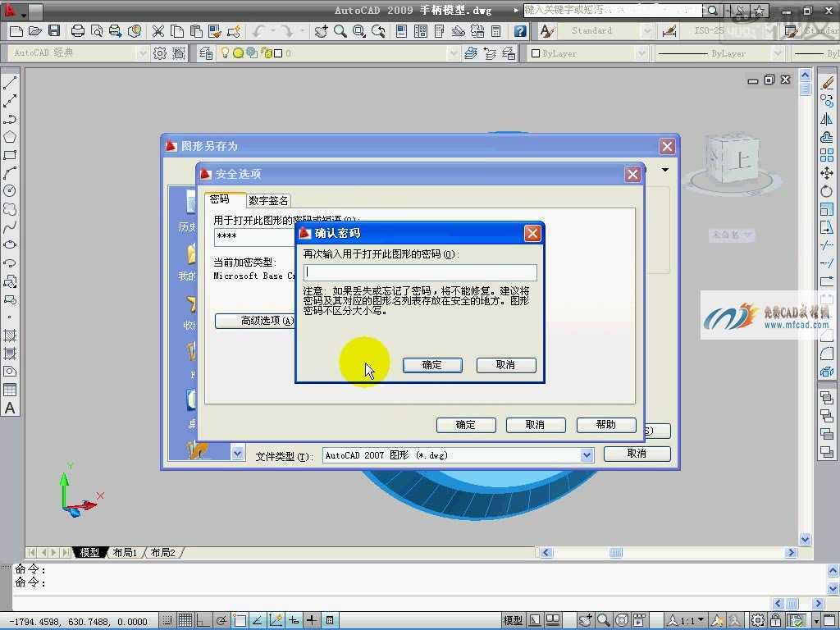Select the Rotate tool

(827, 191)
